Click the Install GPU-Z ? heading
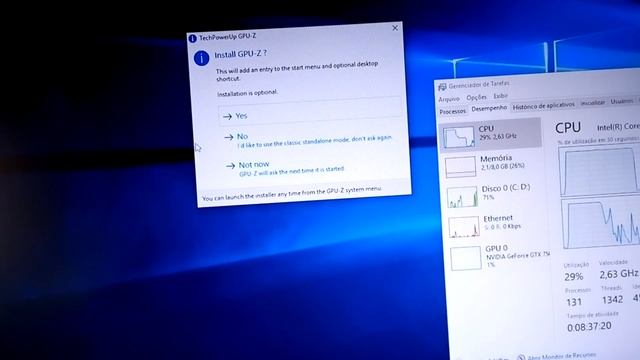The width and height of the screenshot is (640, 360). tap(240, 54)
